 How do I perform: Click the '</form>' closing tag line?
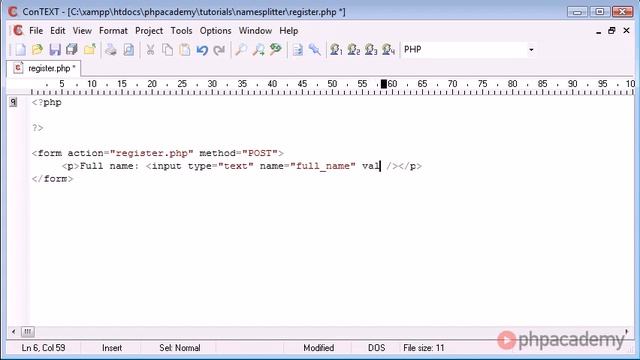coord(52,179)
